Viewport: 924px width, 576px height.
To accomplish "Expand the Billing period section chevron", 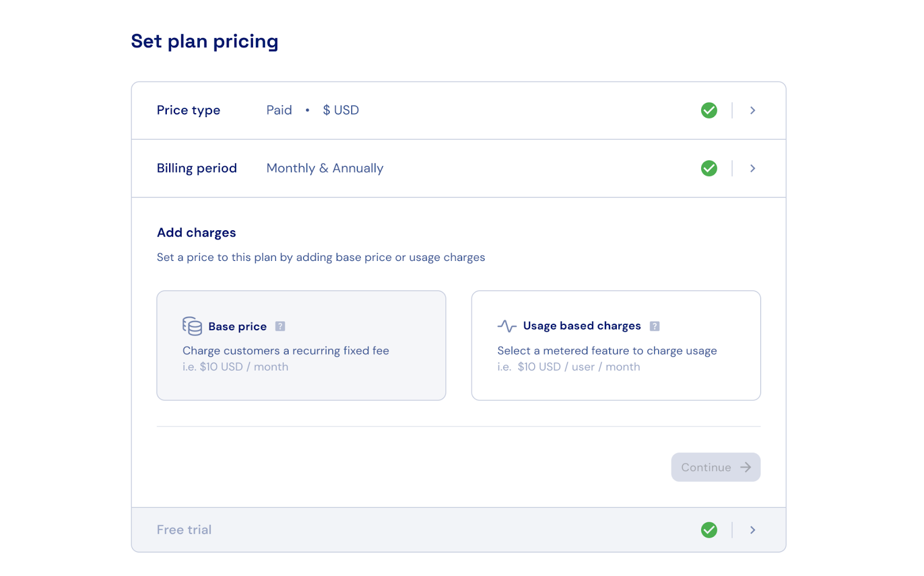I will pos(752,168).
